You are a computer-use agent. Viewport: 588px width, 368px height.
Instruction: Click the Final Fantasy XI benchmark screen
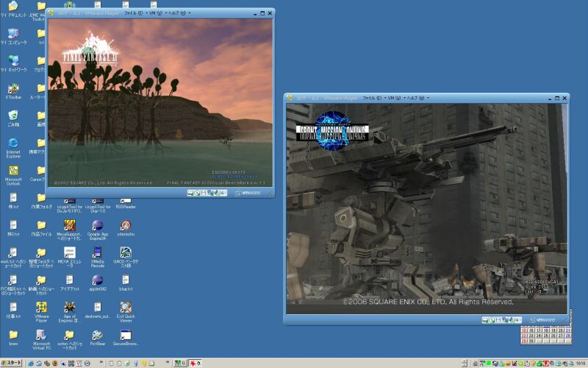[160, 103]
